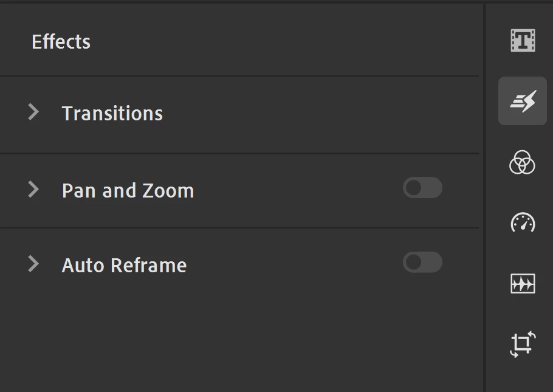This screenshot has width=553, height=392.
Task: Click the Effects panel heading
Action: pyautogui.click(x=61, y=42)
